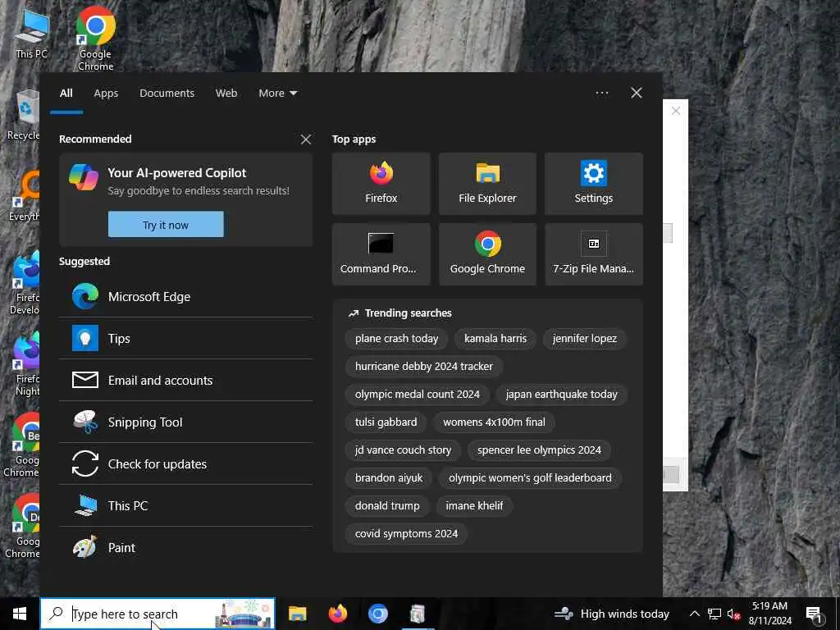Search trending 'jennifer lopez'

(584, 339)
